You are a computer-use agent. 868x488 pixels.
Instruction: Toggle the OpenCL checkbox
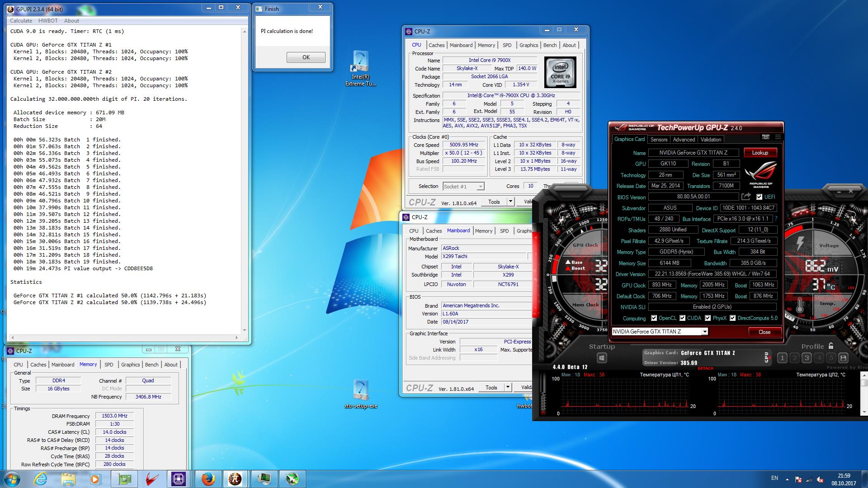click(x=654, y=318)
